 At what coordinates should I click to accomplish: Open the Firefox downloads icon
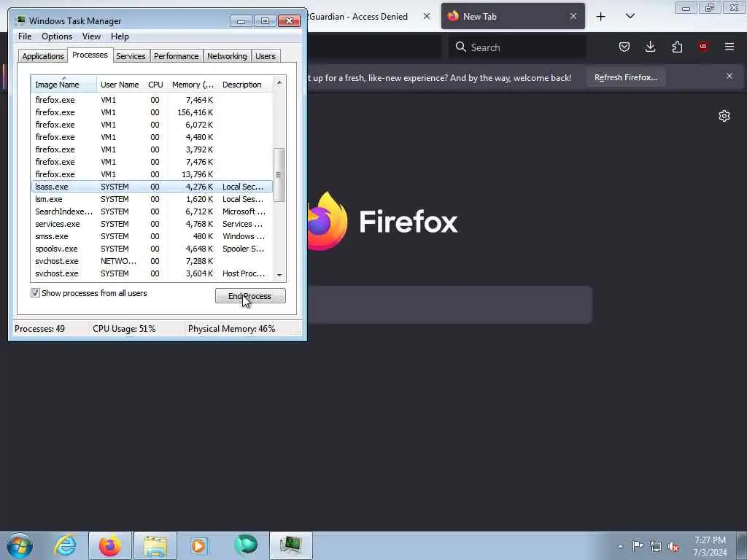650,47
